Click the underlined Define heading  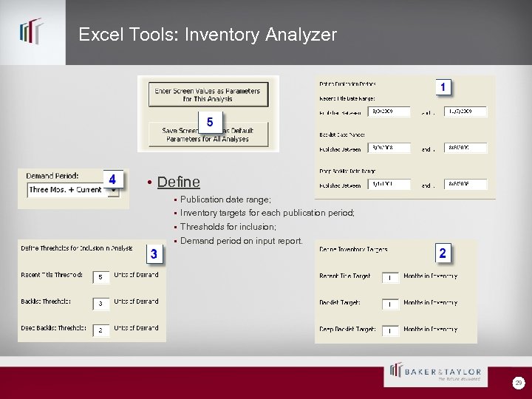(x=179, y=182)
